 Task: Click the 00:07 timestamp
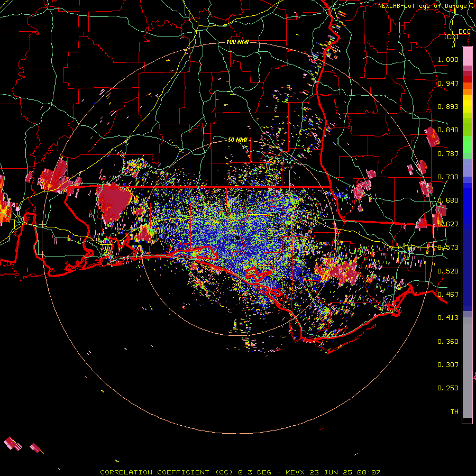click(x=369, y=472)
